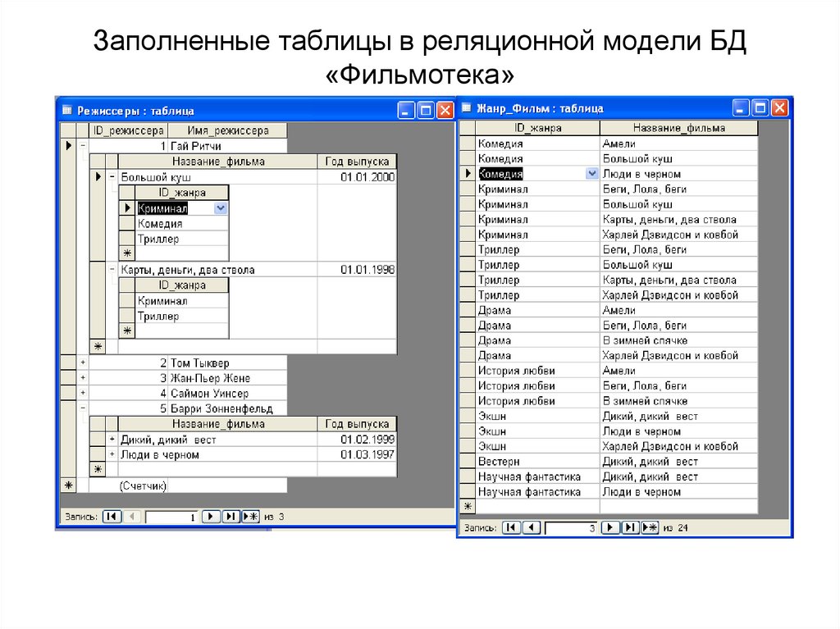Step back one record in Жанр_Фильм table
The image size is (840, 629).
point(532,530)
